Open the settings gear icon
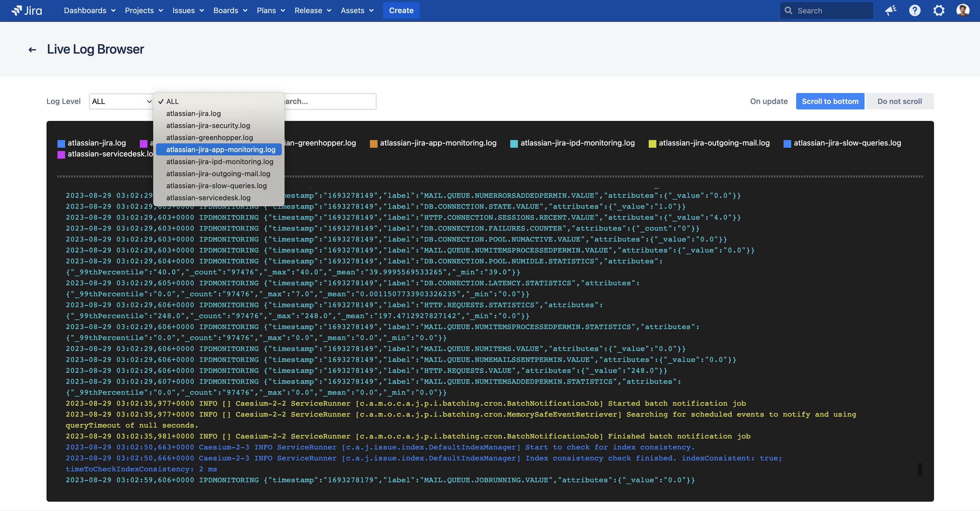Image resolution: width=980 pixels, height=511 pixels. tap(938, 10)
